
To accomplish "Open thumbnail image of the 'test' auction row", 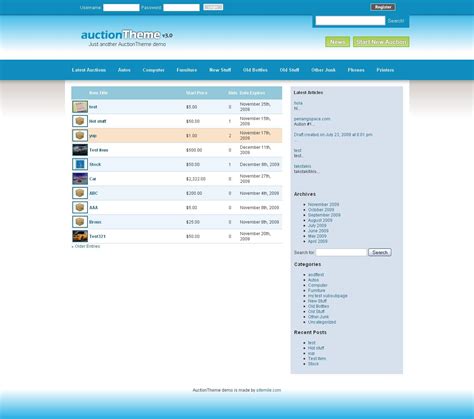I will click(x=80, y=107).
